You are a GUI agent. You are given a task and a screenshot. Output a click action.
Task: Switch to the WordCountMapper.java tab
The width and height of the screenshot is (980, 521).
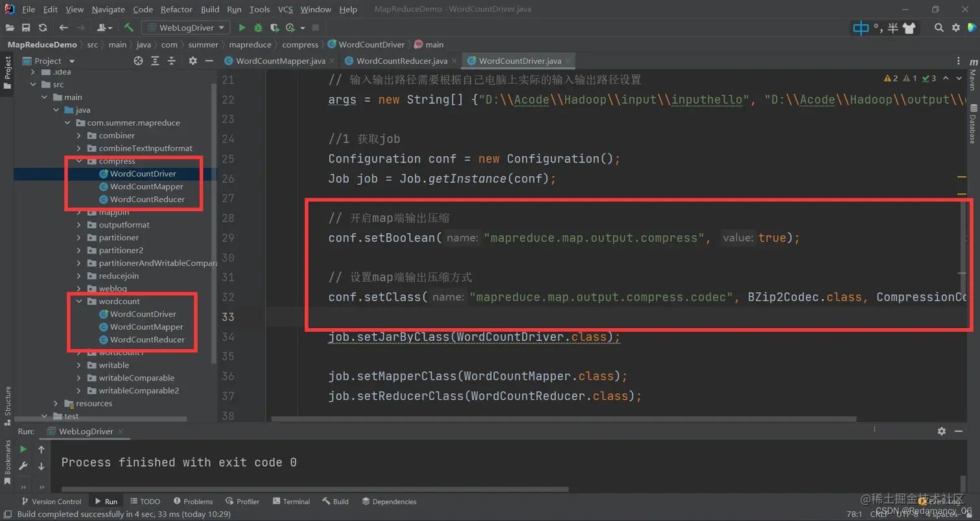click(280, 61)
